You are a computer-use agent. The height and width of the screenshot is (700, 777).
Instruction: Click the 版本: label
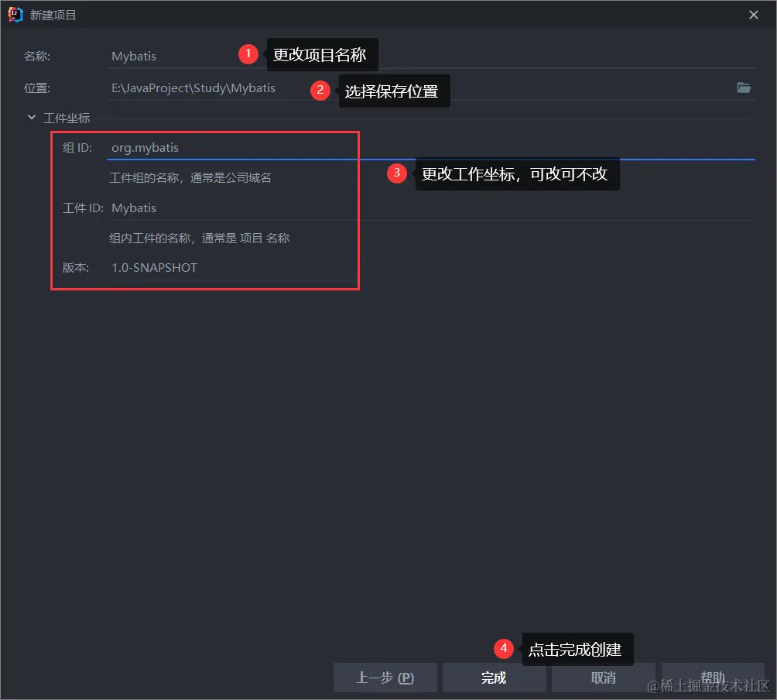[76, 268]
